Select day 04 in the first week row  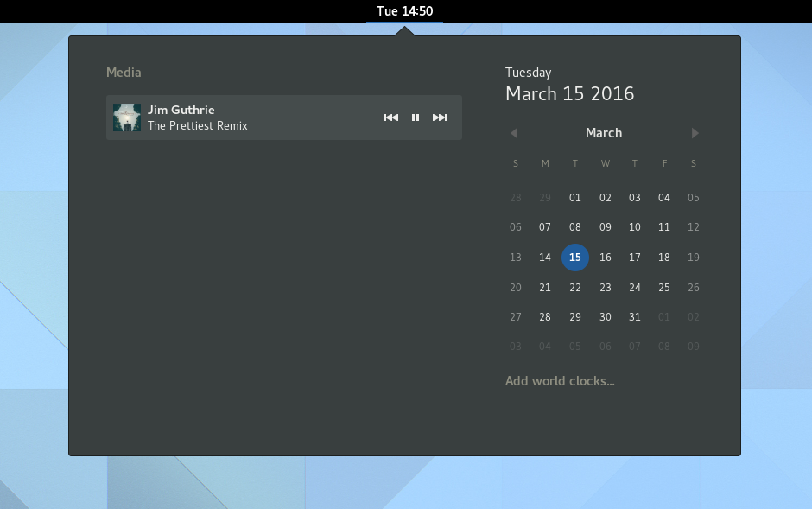(x=664, y=198)
